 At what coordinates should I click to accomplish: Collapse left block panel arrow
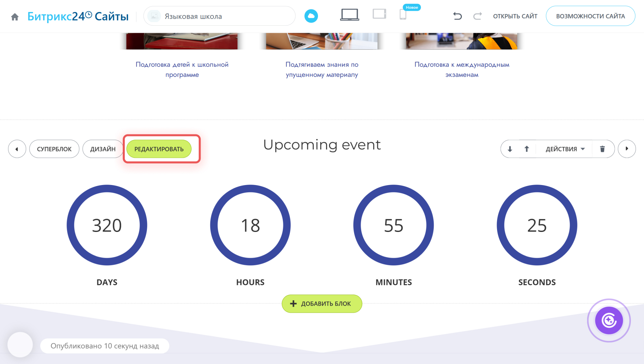point(17,149)
